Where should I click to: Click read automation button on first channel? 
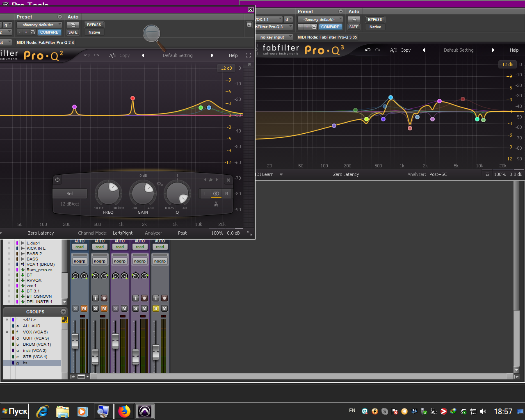tap(80, 247)
